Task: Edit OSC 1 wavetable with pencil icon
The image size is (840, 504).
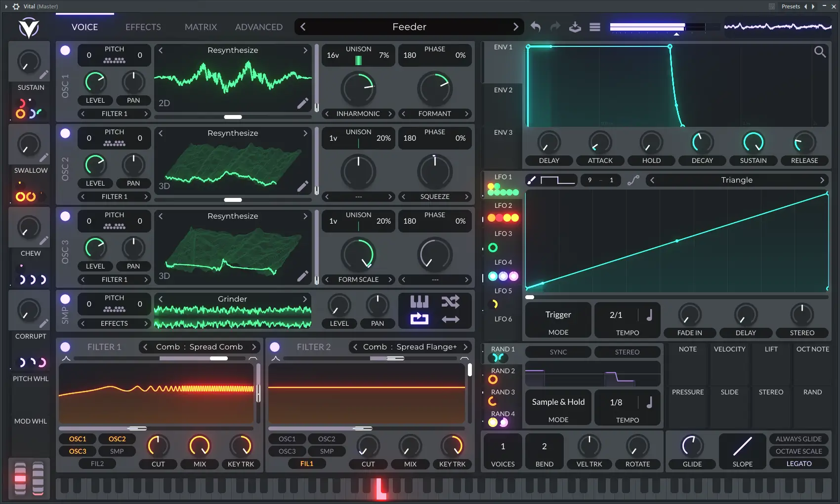Action: point(302,103)
